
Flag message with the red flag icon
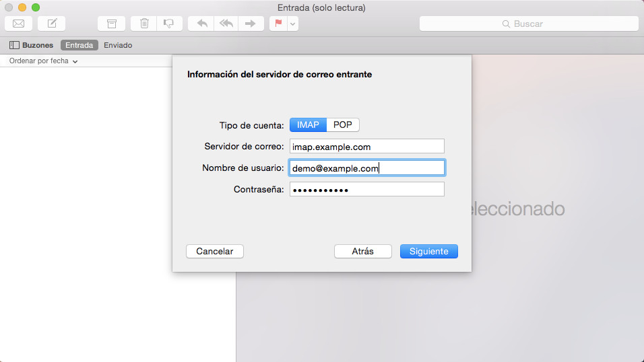(x=278, y=24)
